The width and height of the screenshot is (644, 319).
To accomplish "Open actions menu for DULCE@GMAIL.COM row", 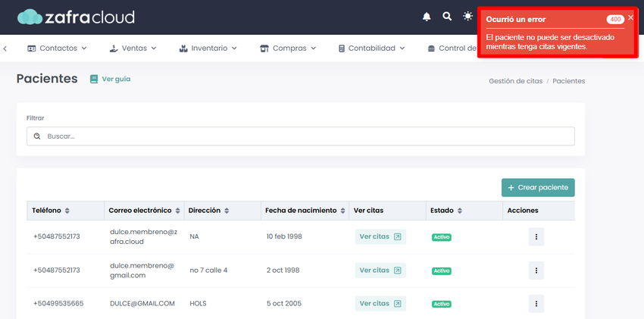I will [536, 304].
